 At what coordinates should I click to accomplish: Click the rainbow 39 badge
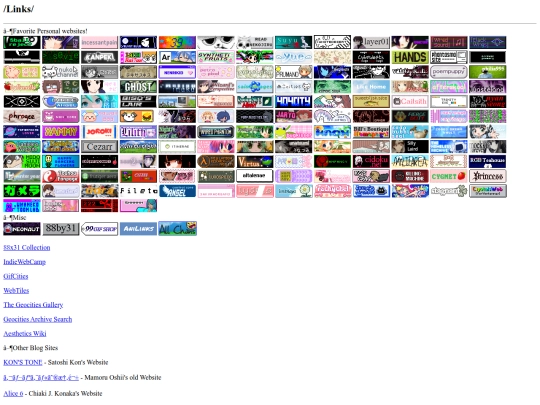[177, 42]
